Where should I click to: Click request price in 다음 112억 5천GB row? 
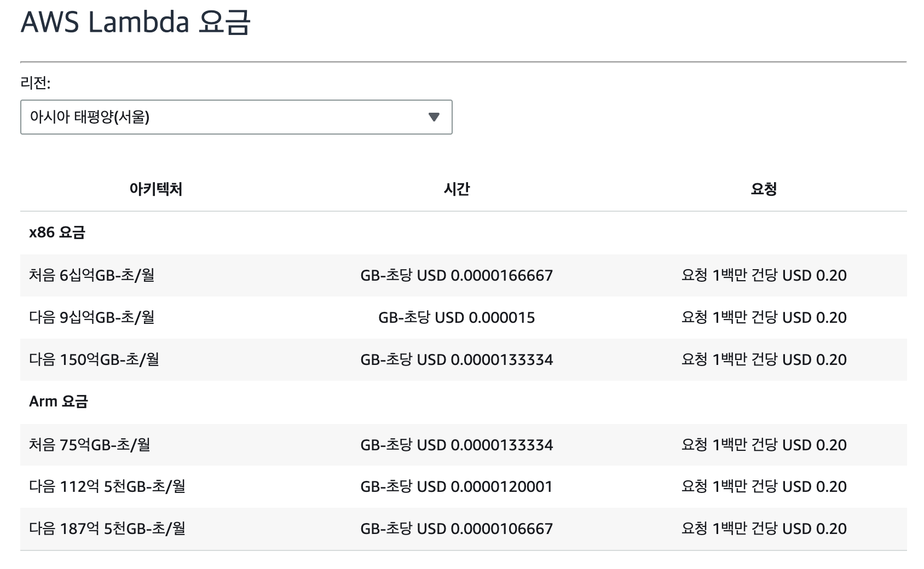click(x=764, y=486)
